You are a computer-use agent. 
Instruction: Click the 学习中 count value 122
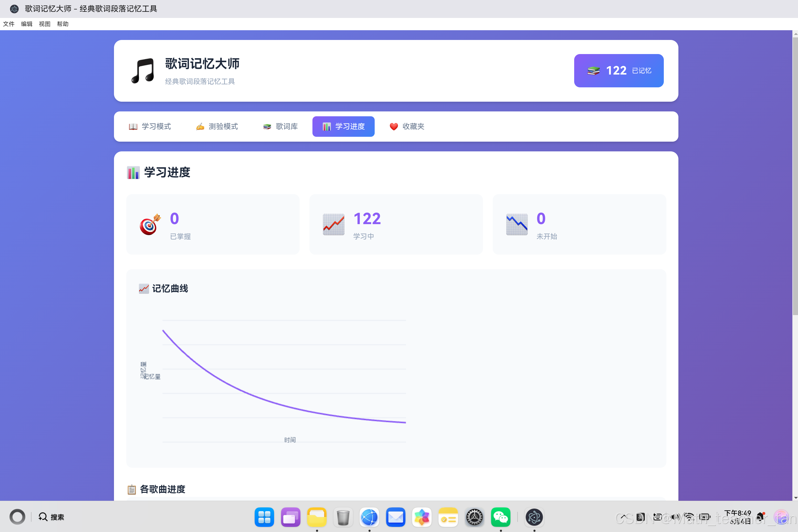[367, 218]
